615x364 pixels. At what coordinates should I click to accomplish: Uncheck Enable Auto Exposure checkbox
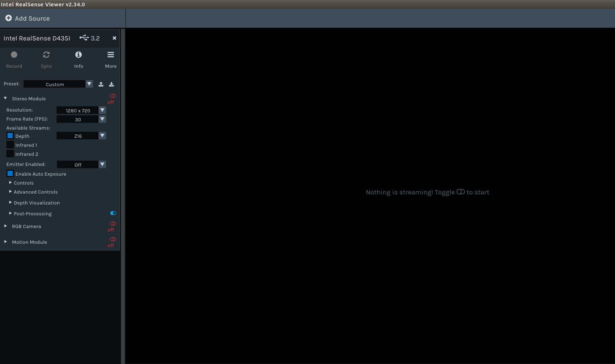(x=10, y=173)
